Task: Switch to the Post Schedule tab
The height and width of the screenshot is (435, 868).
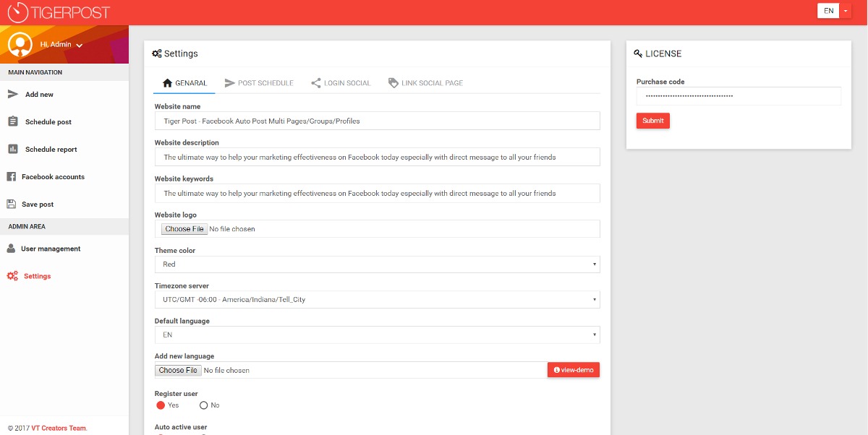Action: coord(259,83)
